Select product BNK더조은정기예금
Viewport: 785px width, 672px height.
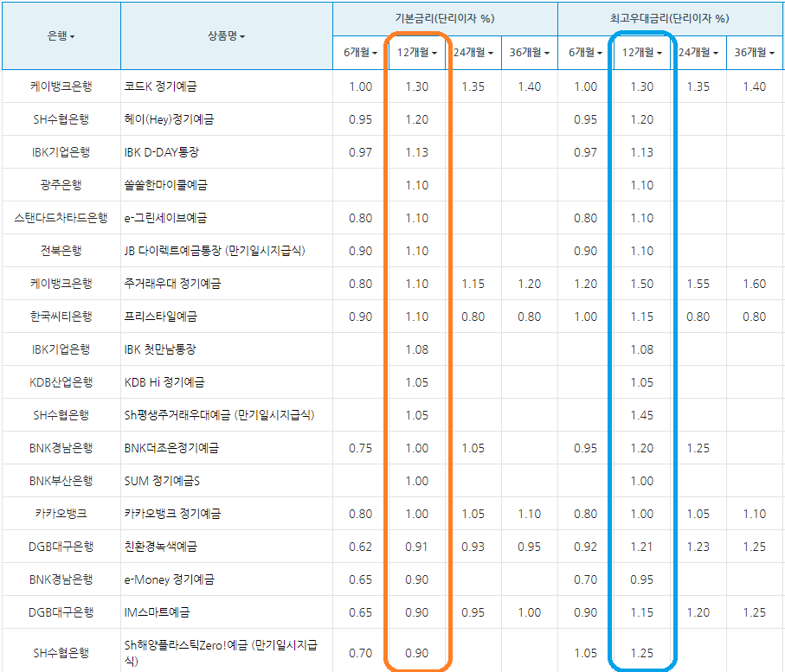click(x=171, y=448)
